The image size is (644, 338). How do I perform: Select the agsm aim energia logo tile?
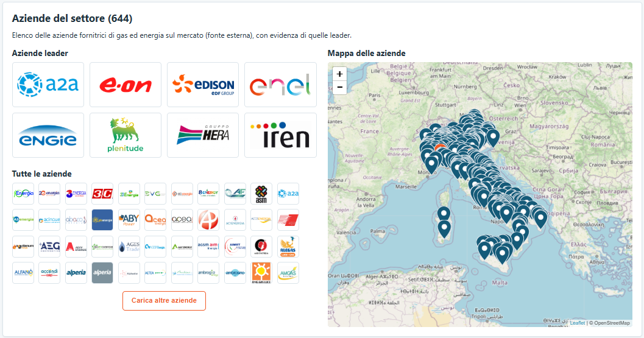(x=208, y=247)
